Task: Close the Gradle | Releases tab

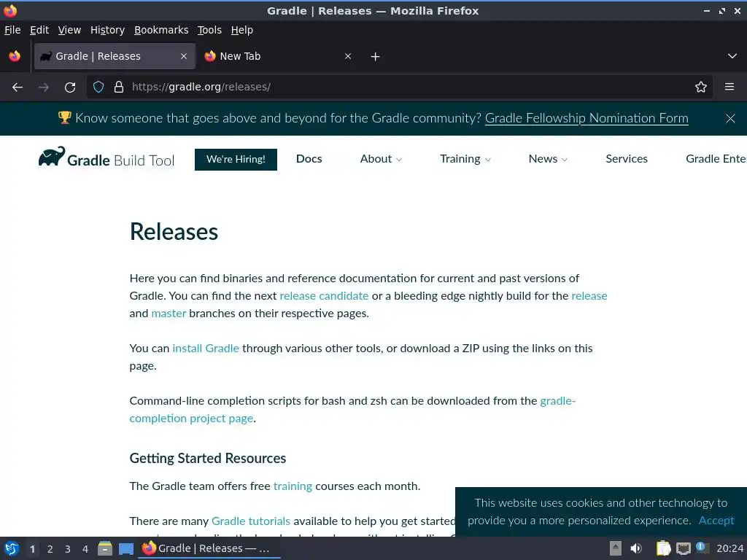Action: (x=184, y=56)
